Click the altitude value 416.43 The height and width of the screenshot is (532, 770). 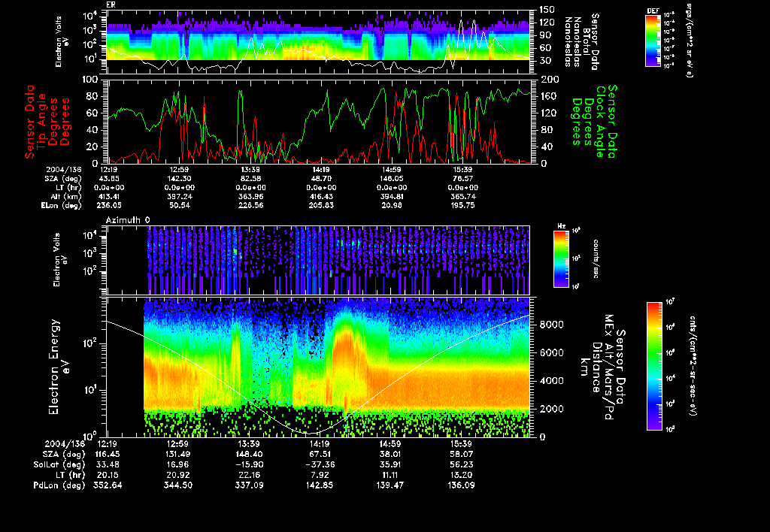(321, 197)
